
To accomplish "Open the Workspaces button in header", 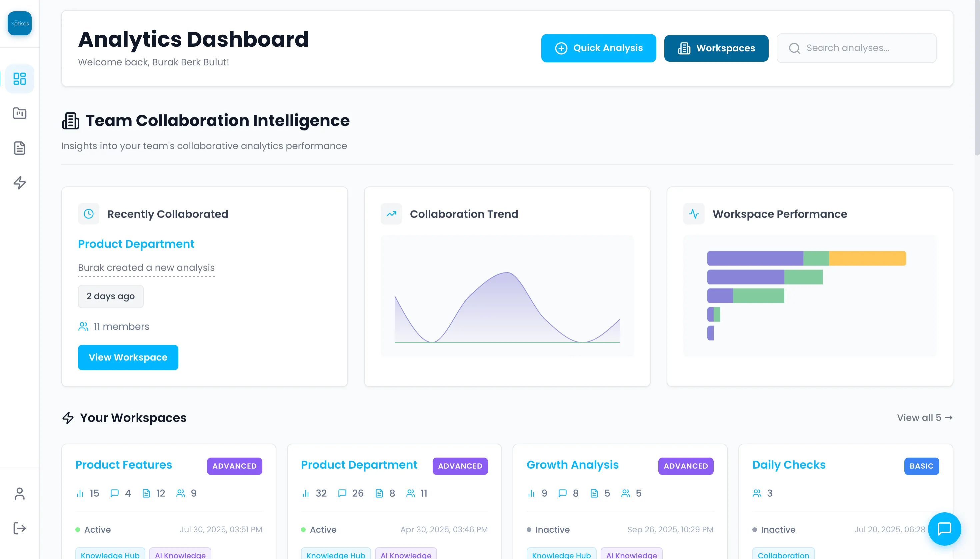I will [x=716, y=48].
